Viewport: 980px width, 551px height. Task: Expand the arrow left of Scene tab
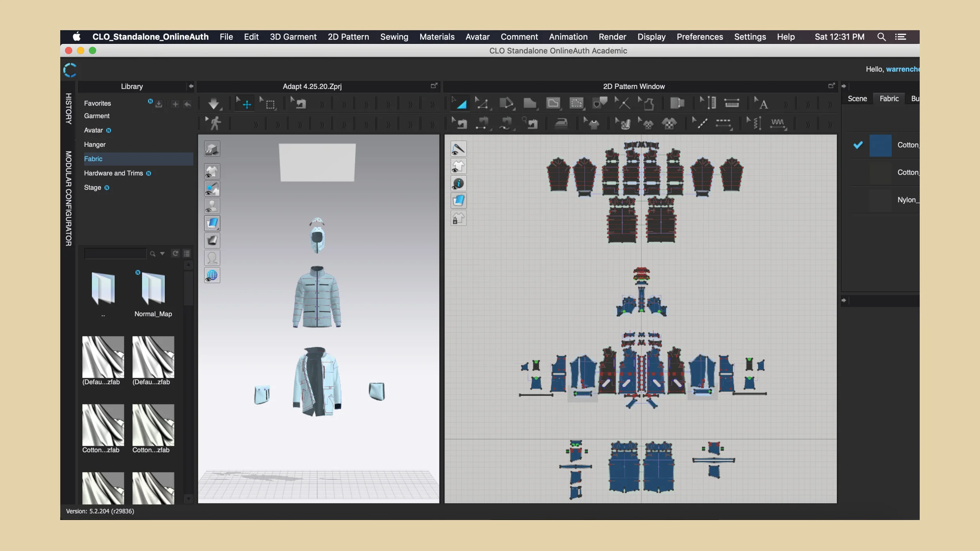844,86
